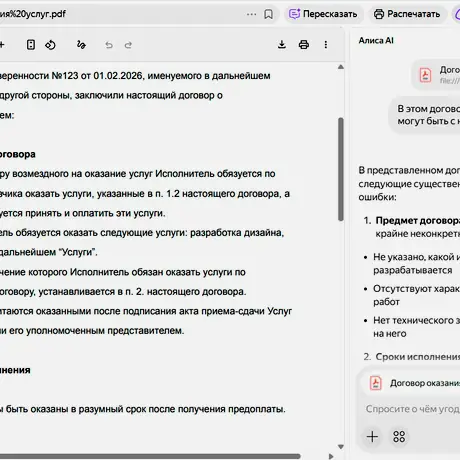
Task: Redo the PDF annotation
Action: point(128,45)
